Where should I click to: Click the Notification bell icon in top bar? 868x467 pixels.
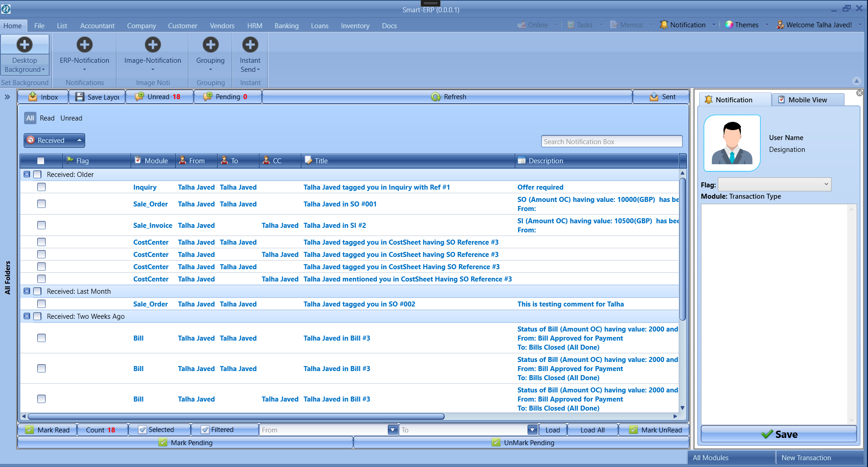click(664, 25)
